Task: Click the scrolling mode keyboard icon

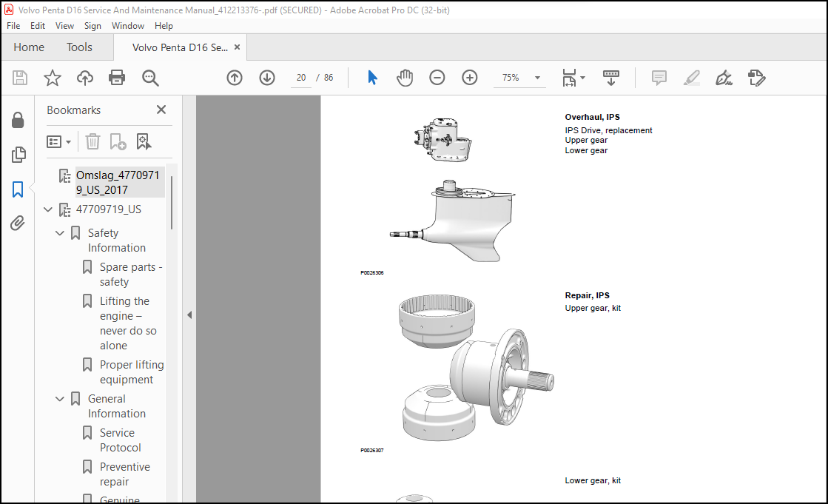Action: (x=611, y=78)
